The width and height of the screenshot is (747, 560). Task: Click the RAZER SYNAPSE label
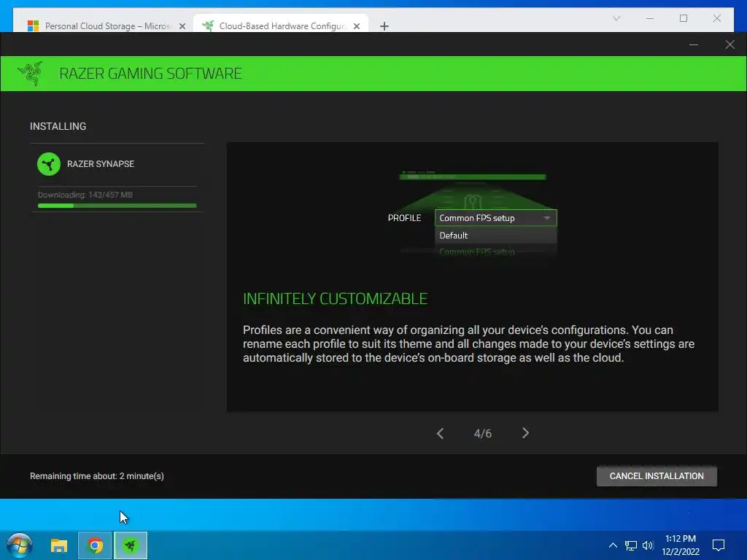click(101, 164)
